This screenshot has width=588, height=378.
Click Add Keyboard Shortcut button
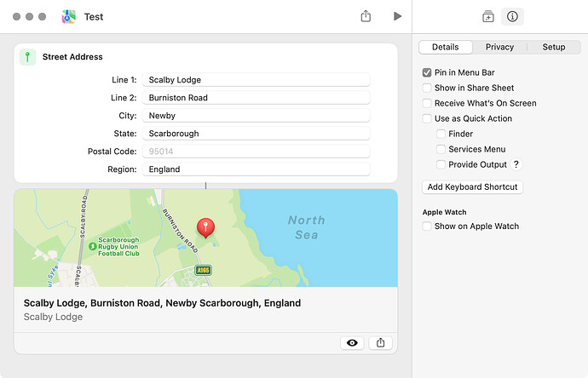click(x=472, y=187)
